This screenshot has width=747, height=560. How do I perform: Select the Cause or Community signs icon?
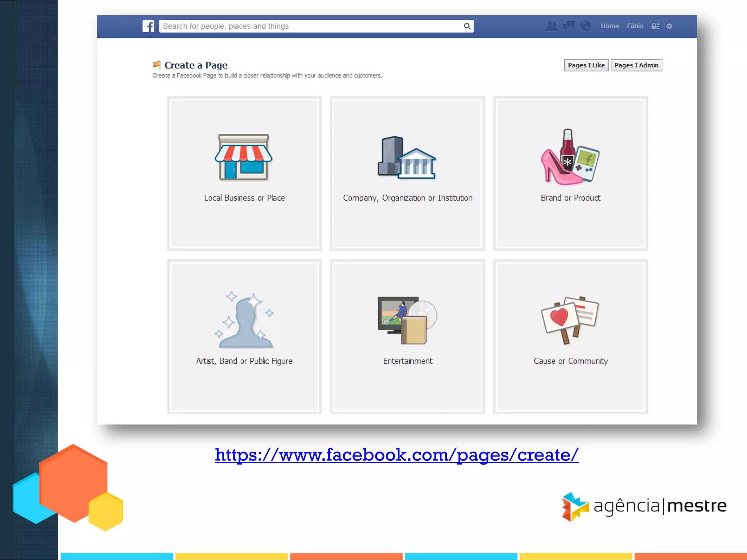click(570, 320)
